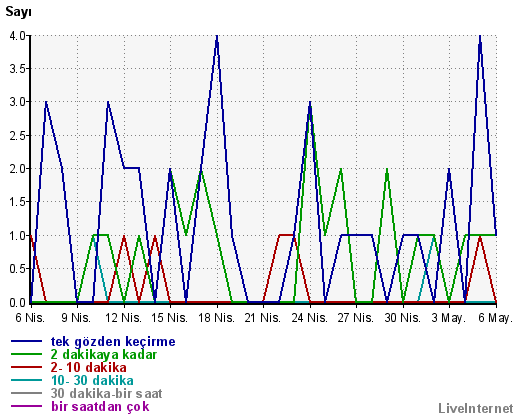Click the '6 Nis.' date label

pos(30,318)
